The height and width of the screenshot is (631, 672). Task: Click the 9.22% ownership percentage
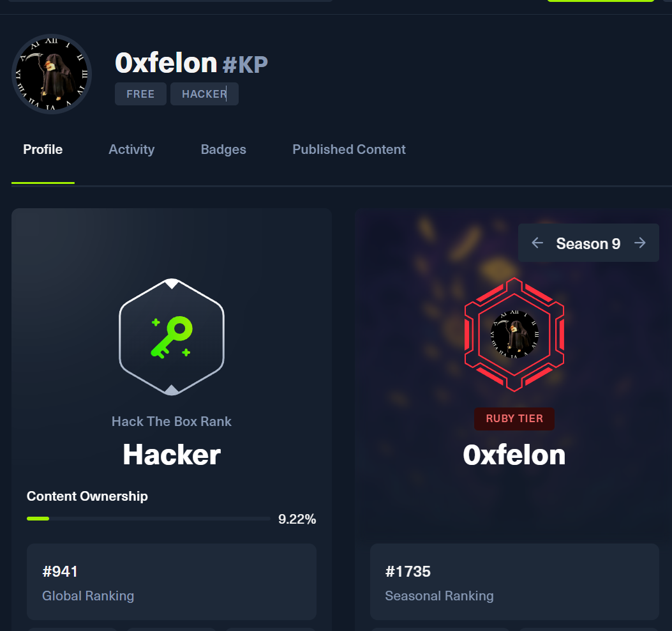point(297,519)
